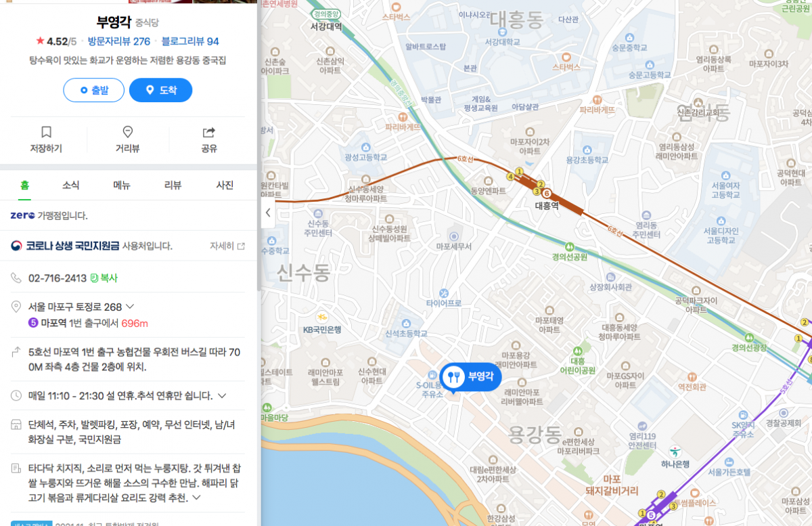Switch to the 메뉴 tab
Viewport: 812px width, 526px height.
point(122,185)
